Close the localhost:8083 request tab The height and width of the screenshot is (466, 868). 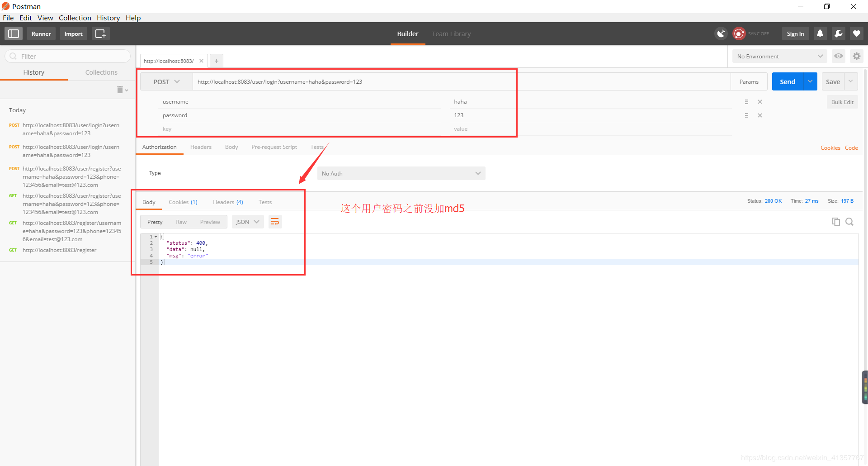pyautogui.click(x=201, y=61)
